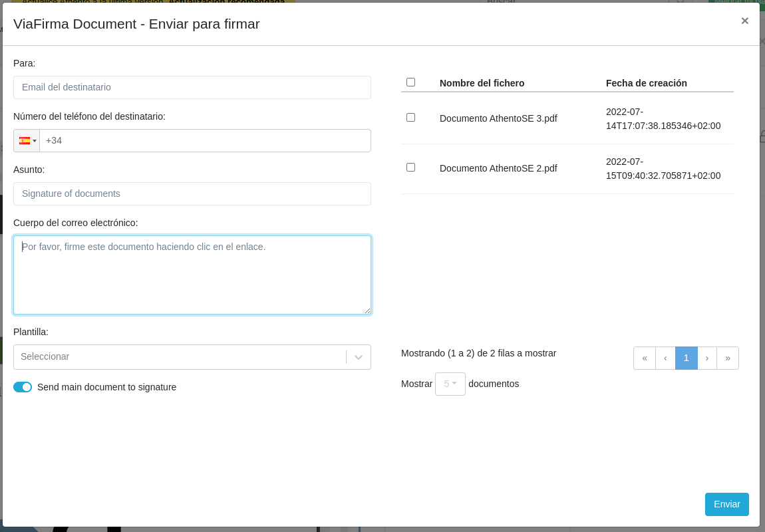
Task: Click the email body text area
Action: tap(192, 275)
